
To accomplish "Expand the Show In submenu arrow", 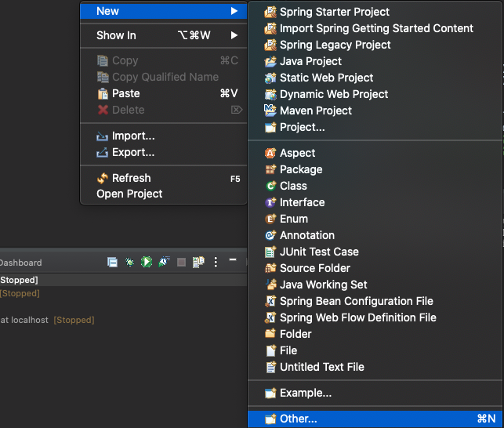I will point(234,35).
